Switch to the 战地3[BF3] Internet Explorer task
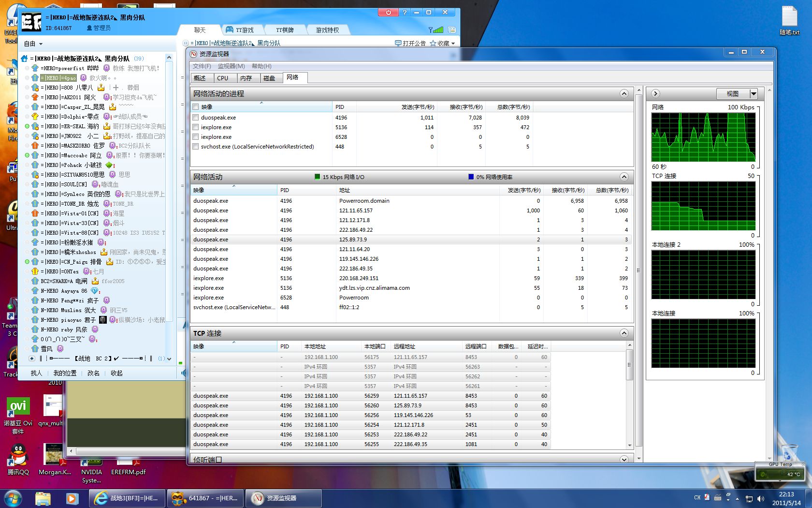The height and width of the screenshot is (508, 812). coord(127,498)
